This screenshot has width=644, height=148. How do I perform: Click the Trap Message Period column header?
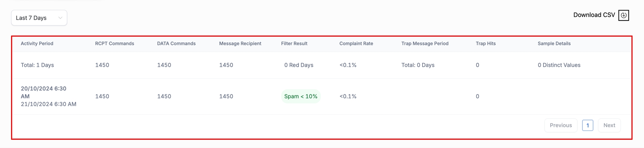[x=425, y=43]
